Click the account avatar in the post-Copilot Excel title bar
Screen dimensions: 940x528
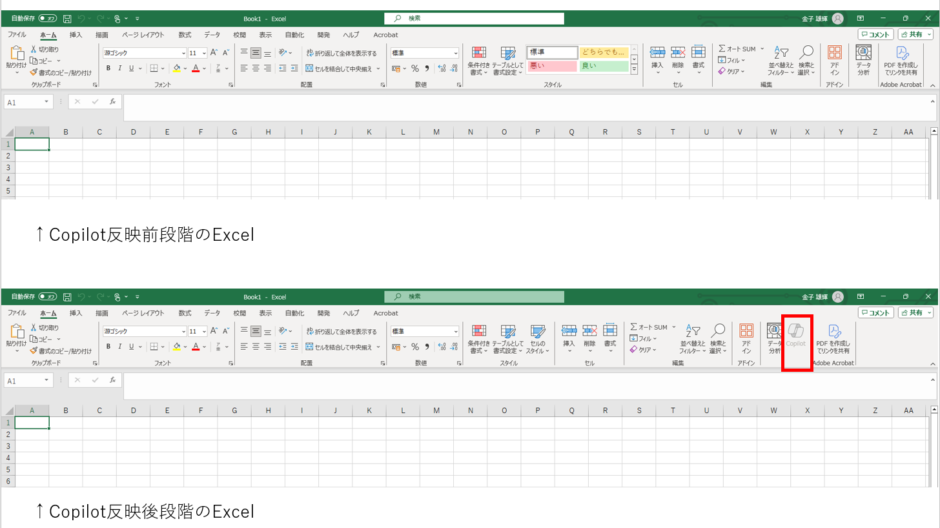coord(838,297)
